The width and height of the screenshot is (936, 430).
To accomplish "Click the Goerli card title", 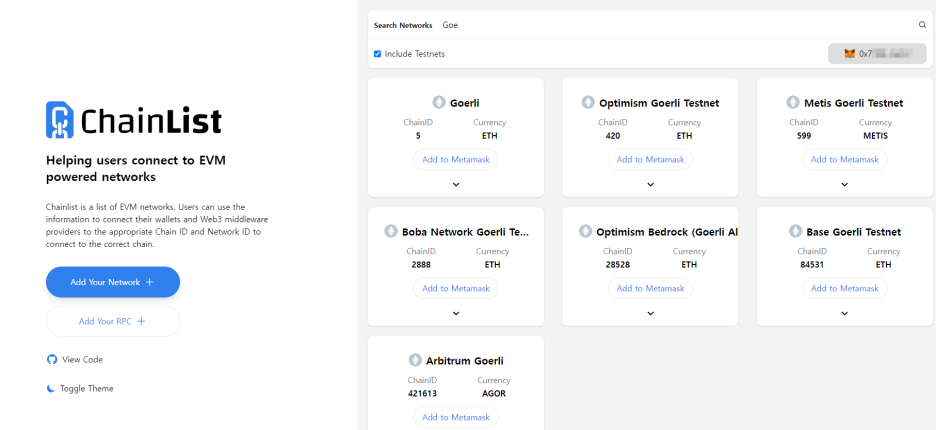I will (x=465, y=103).
